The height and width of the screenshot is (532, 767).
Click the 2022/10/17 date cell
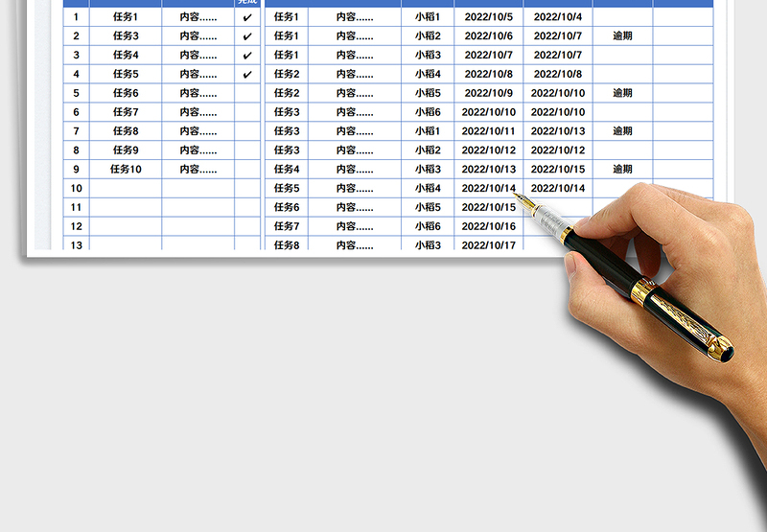click(x=489, y=244)
